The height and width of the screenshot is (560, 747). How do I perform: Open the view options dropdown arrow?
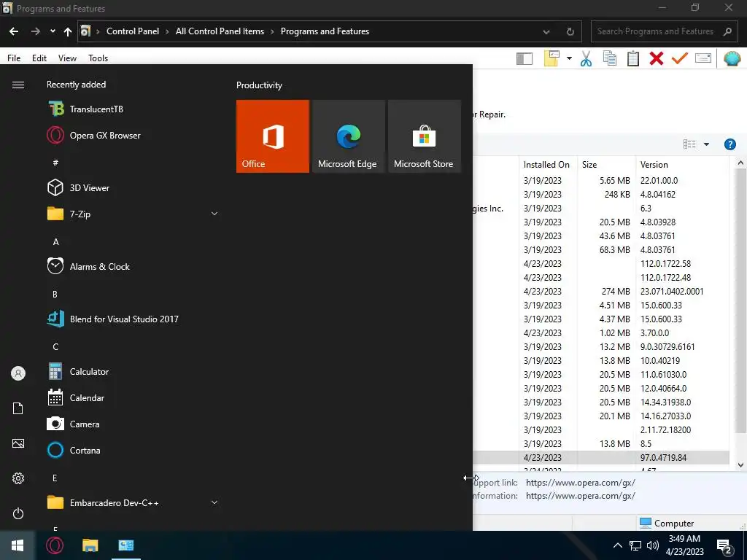point(706,144)
